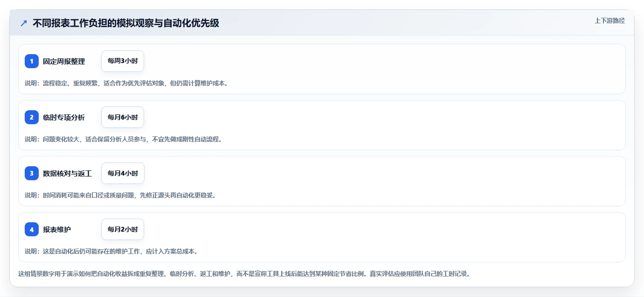Click the 报表维护 item title

(57, 229)
